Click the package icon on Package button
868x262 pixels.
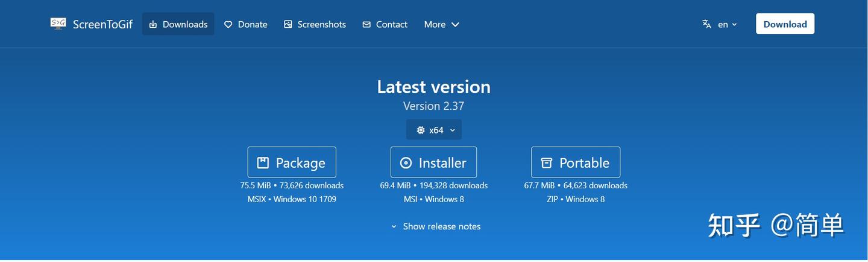(x=263, y=162)
